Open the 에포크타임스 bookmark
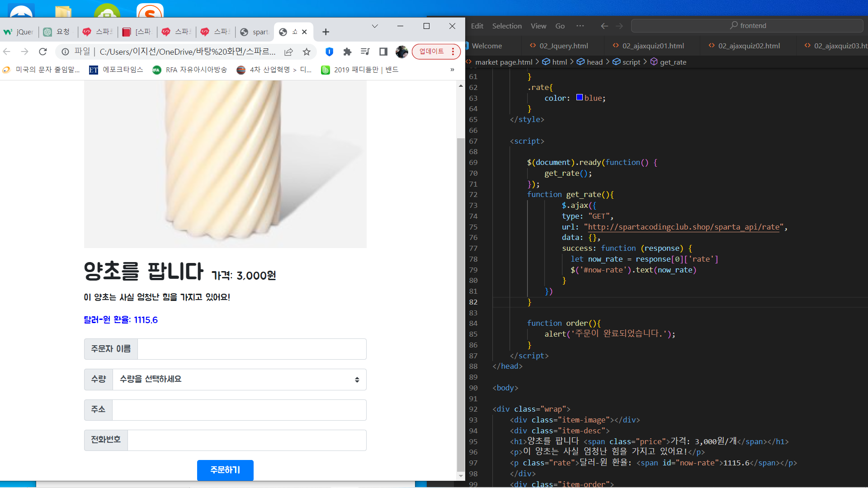 click(116, 70)
